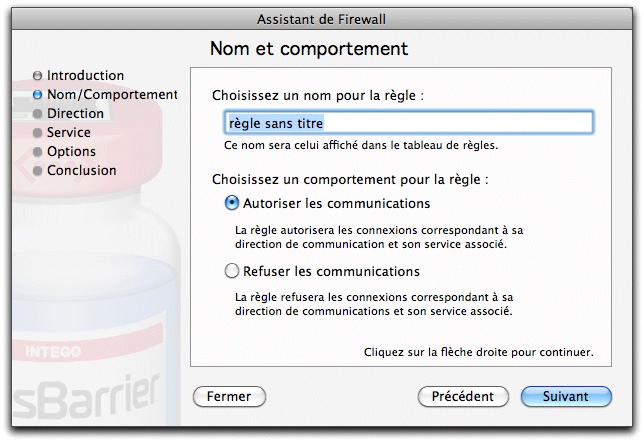Click the Refuser les communications label
This screenshot has height=442, width=644.
point(331,272)
